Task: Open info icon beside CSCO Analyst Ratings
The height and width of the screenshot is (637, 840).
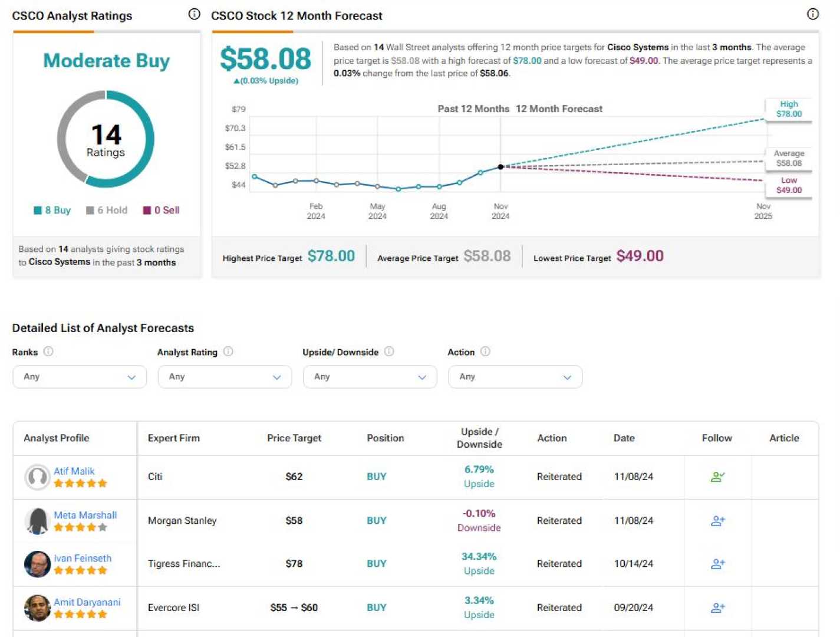Action: point(194,14)
